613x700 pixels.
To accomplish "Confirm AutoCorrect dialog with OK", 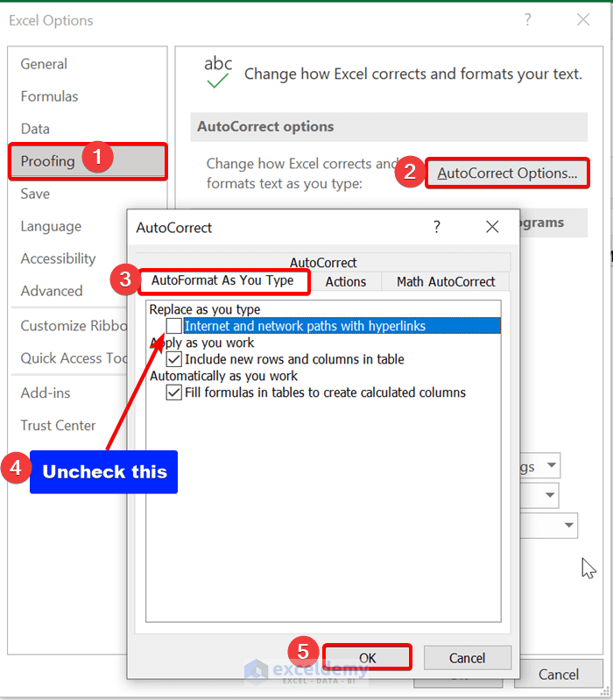I will click(367, 658).
